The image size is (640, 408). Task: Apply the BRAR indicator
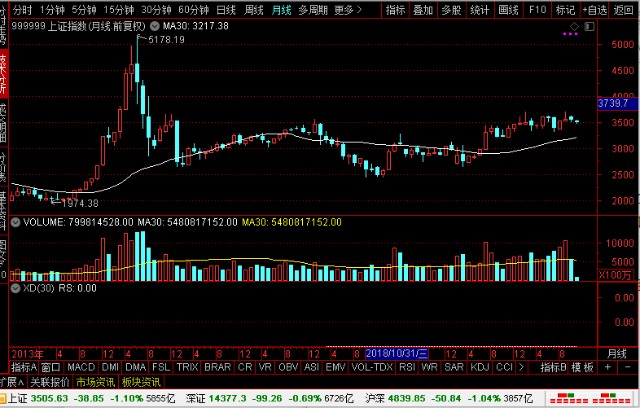(x=218, y=368)
